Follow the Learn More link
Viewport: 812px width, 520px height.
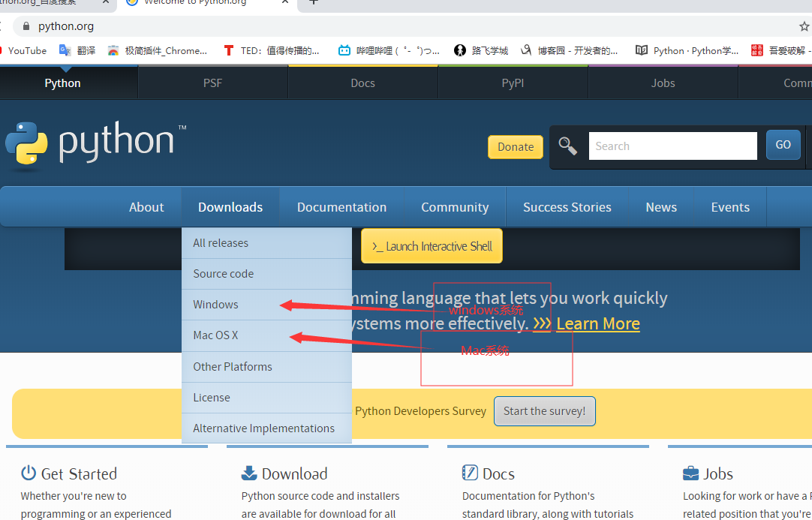598,323
